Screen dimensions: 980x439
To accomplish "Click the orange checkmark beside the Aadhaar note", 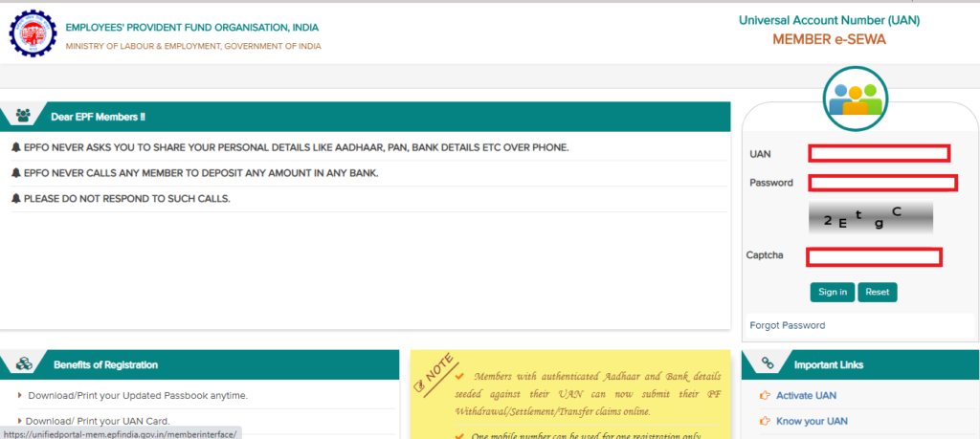I will 459,376.
